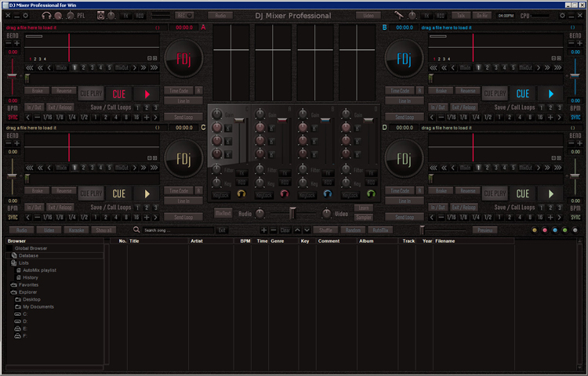
Task: Toggle the top kill K button on channel C
Action: click(x=228, y=128)
